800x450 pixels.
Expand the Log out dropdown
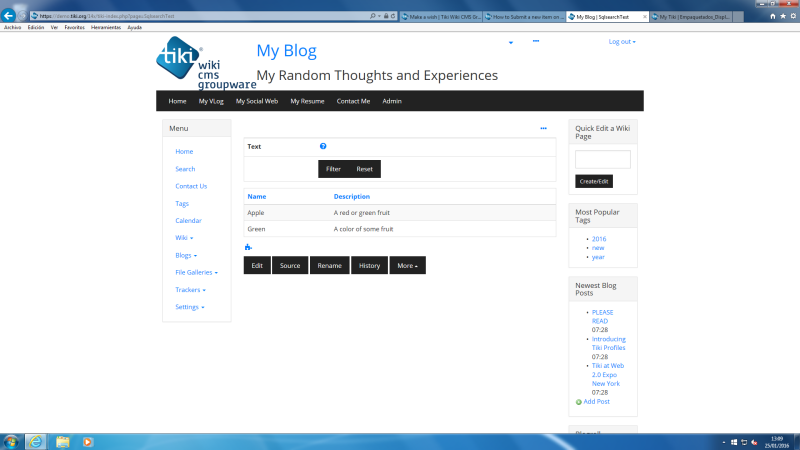(622, 42)
